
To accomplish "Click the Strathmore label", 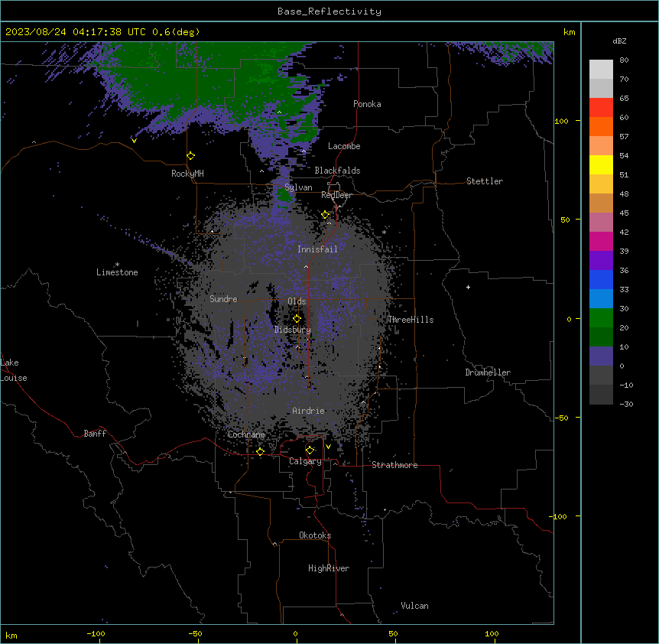I will coord(394,465).
